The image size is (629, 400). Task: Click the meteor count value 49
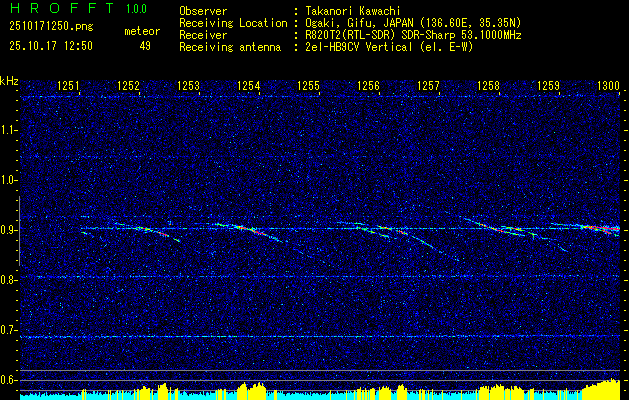(145, 45)
